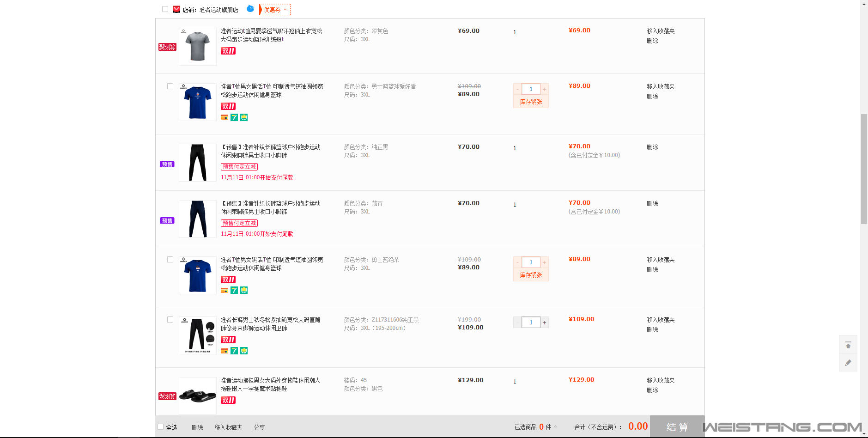Delete the 纯正黑 presale pants item

[x=652, y=147]
